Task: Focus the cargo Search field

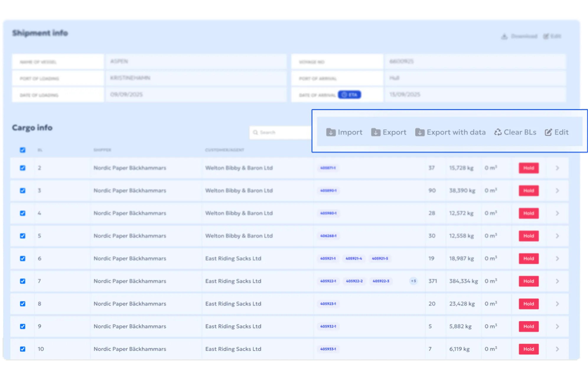Action: click(281, 132)
